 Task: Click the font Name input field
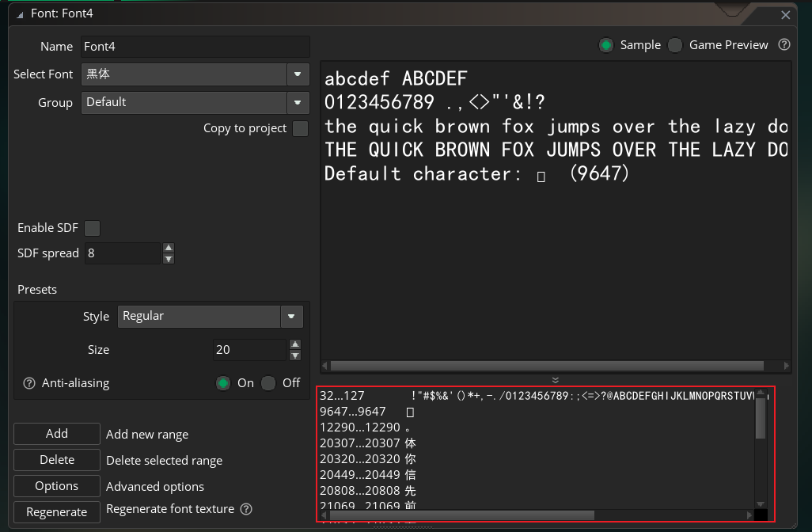point(194,47)
